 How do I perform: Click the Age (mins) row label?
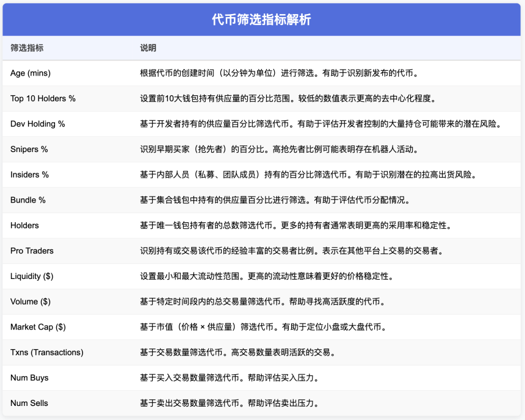[29, 73]
